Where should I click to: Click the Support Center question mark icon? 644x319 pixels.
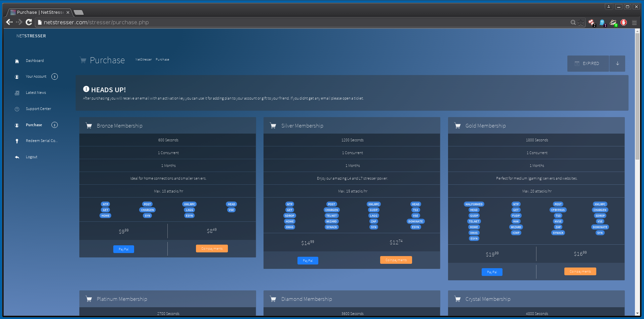pos(17,109)
